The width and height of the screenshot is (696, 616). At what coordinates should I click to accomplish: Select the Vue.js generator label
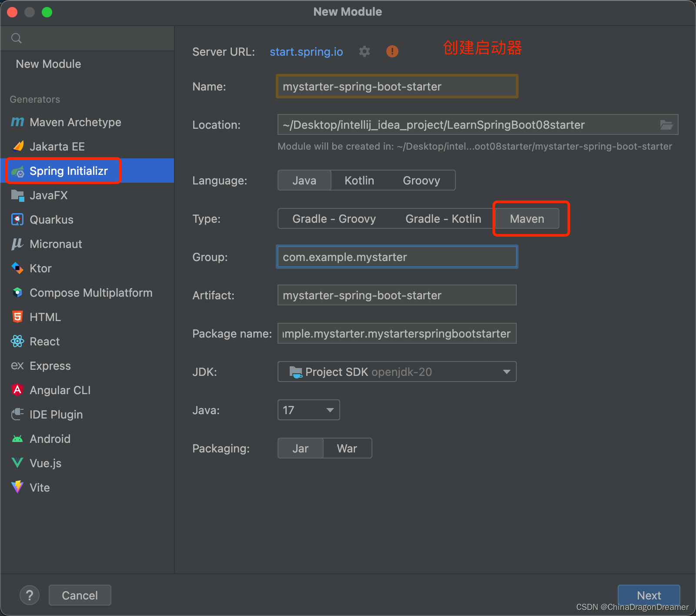(x=46, y=463)
